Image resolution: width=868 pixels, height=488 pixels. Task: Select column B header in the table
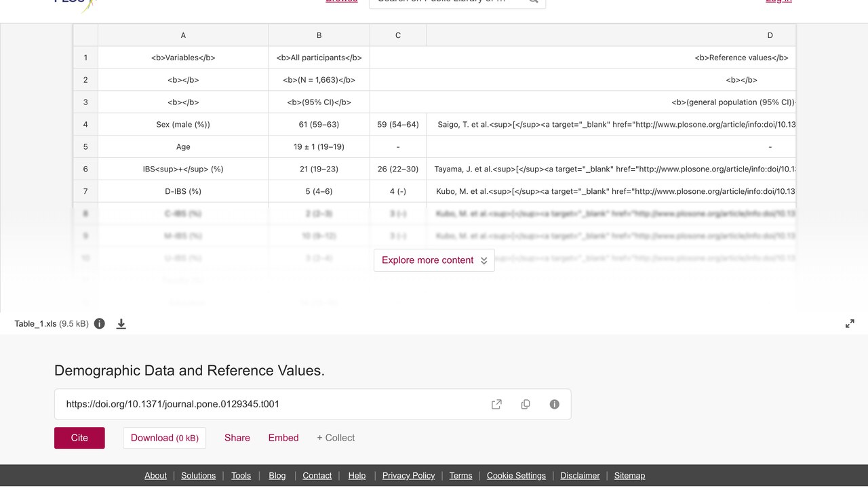click(x=319, y=35)
